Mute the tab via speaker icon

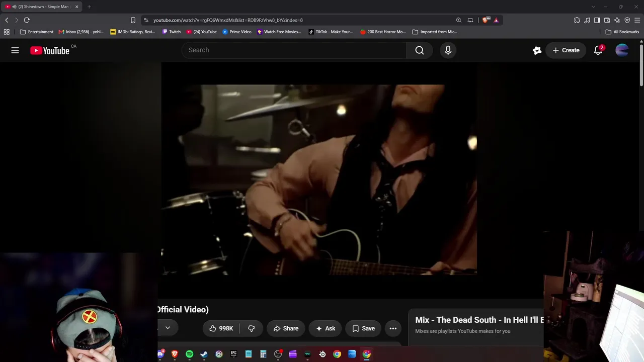(14, 7)
